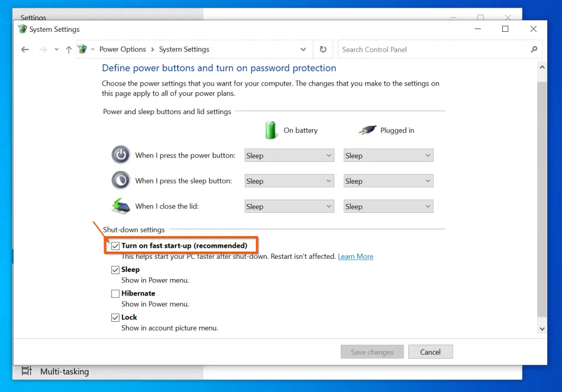Viewport: 562px width, 392px height.
Task: Open the Learn More link
Action: point(355,257)
